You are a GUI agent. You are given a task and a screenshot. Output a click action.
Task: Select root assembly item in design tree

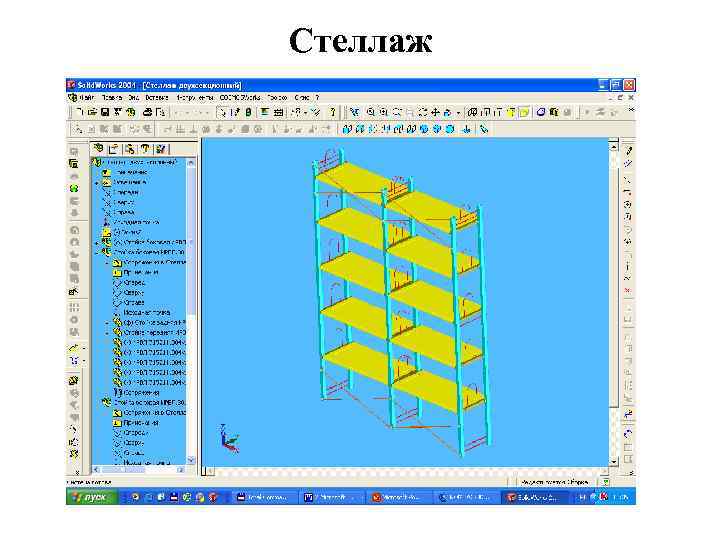(136, 162)
